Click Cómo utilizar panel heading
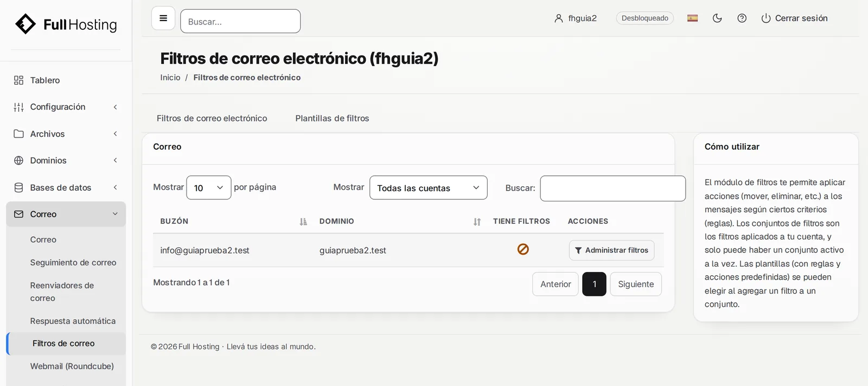The image size is (868, 386). 732,147
